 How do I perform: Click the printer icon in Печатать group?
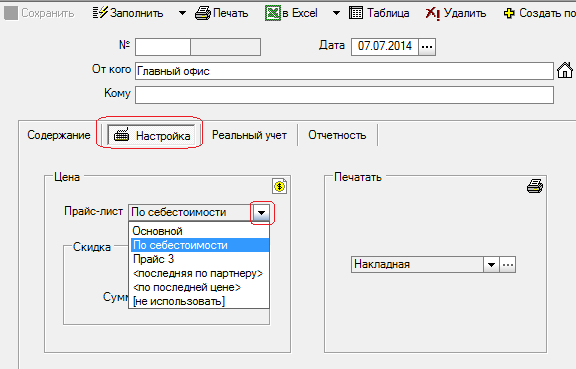point(535,186)
